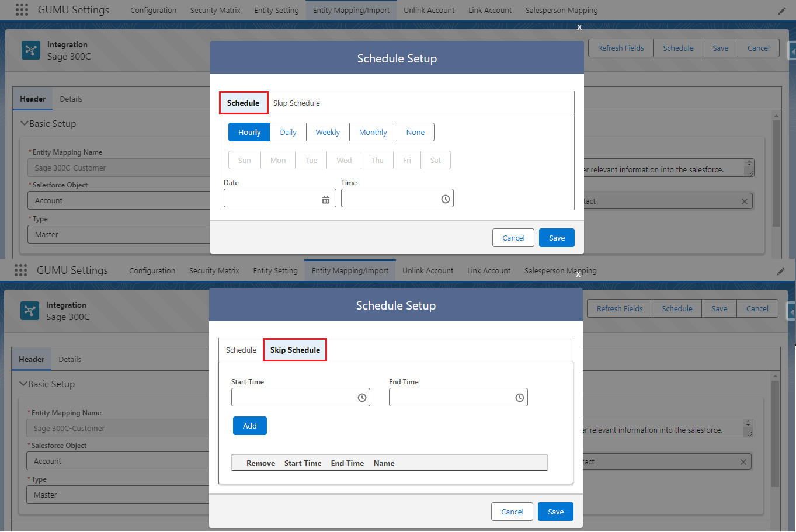Click the Time input box under Hourly options
The width and height of the screenshot is (796, 532).
[390, 199]
